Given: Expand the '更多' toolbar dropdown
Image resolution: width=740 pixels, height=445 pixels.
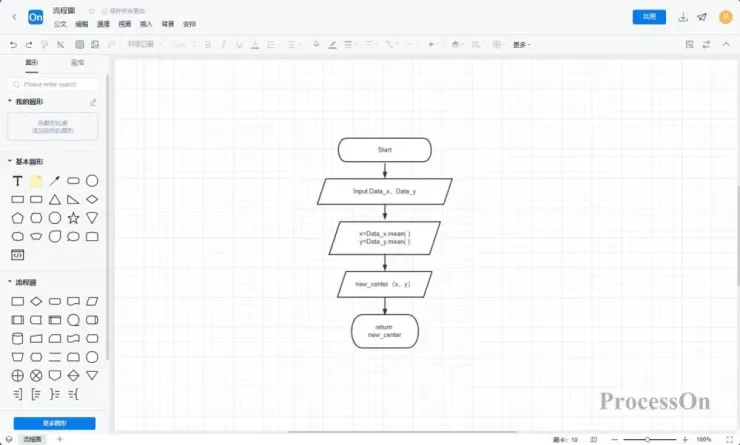Looking at the screenshot, I should click(521, 45).
